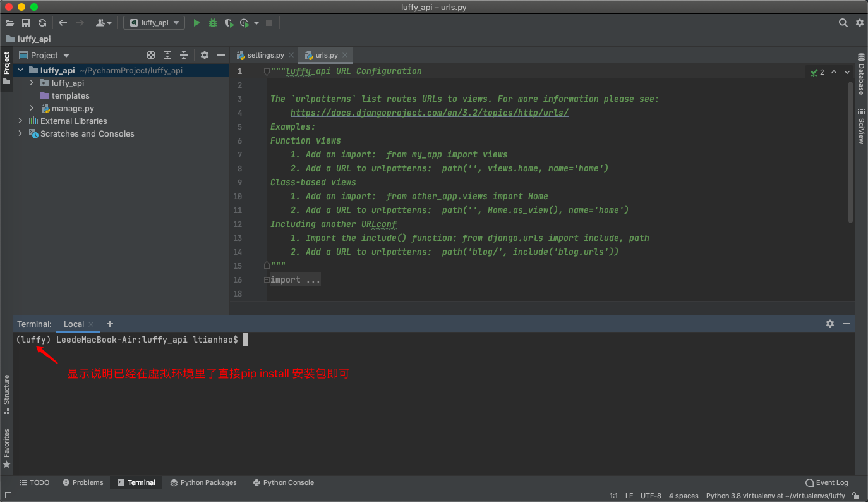The width and height of the screenshot is (868, 502).
Task: Select opened file in Project tree
Action: [x=151, y=56]
